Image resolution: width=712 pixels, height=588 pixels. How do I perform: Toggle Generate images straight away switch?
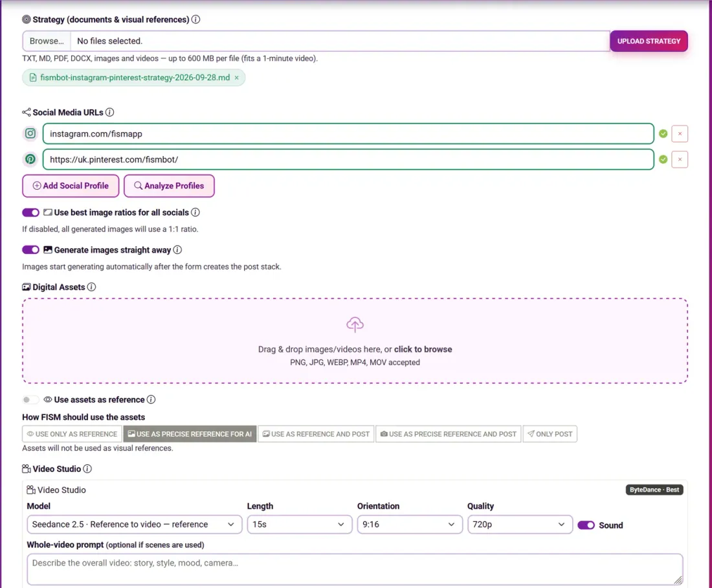pos(31,250)
